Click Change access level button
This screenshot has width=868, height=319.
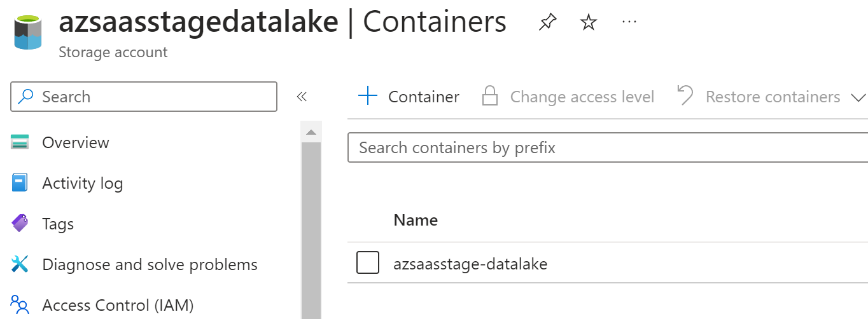(568, 97)
